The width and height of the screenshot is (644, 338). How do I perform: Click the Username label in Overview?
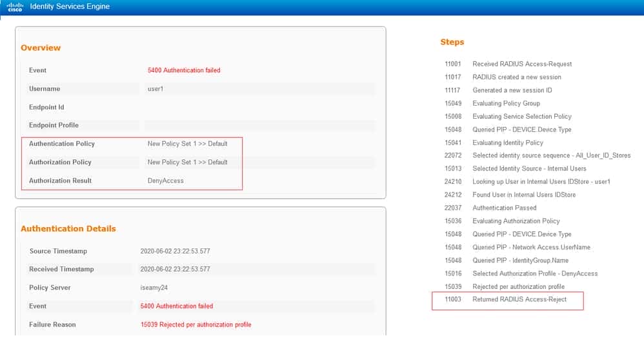45,89
